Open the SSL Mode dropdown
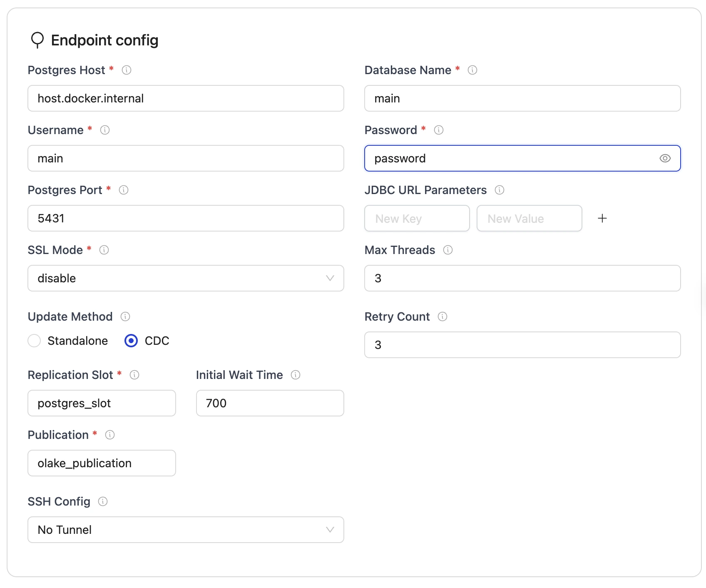 (186, 278)
